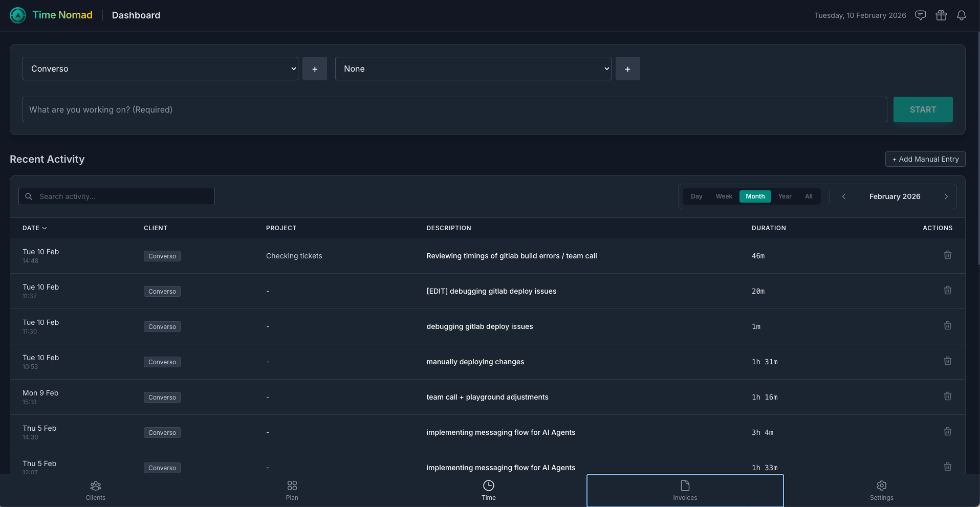Switch activity view to Day
The image size is (980, 507).
[x=696, y=196]
